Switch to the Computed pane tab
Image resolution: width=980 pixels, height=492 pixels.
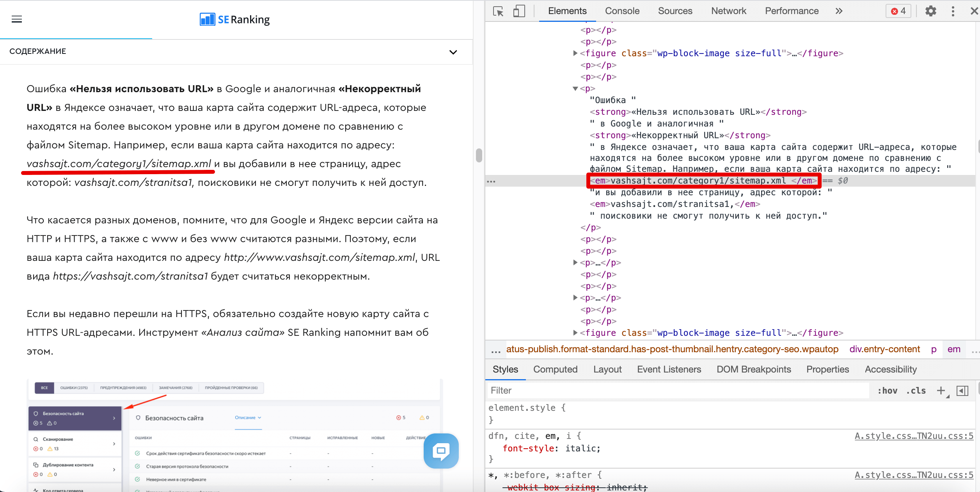tap(555, 369)
